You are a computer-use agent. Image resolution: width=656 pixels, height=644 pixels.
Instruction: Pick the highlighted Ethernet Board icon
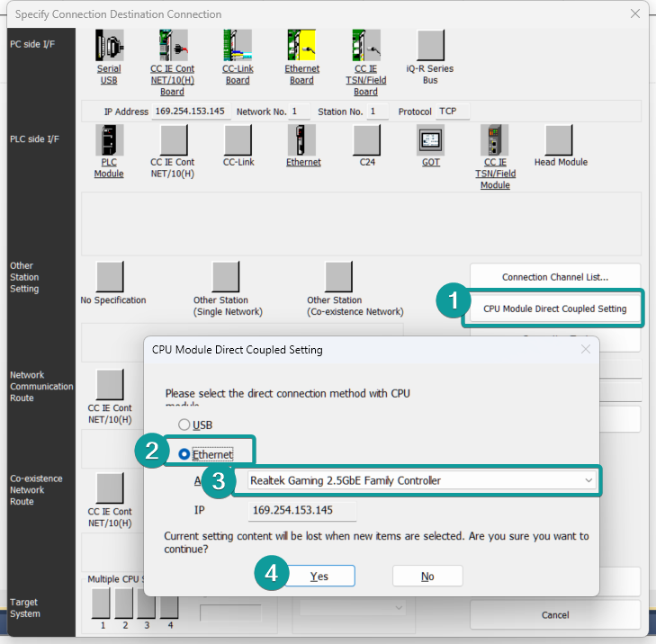click(x=301, y=46)
